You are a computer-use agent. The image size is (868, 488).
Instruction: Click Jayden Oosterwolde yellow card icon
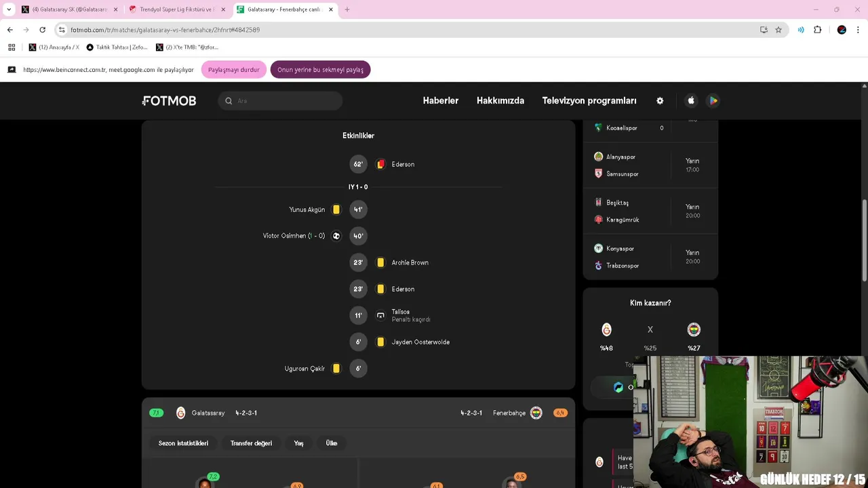click(380, 342)
